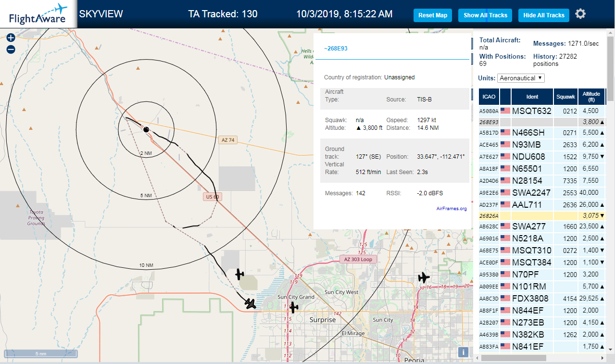Select aircraft icon at end of black track
The image size is (615, 364).
250,303
